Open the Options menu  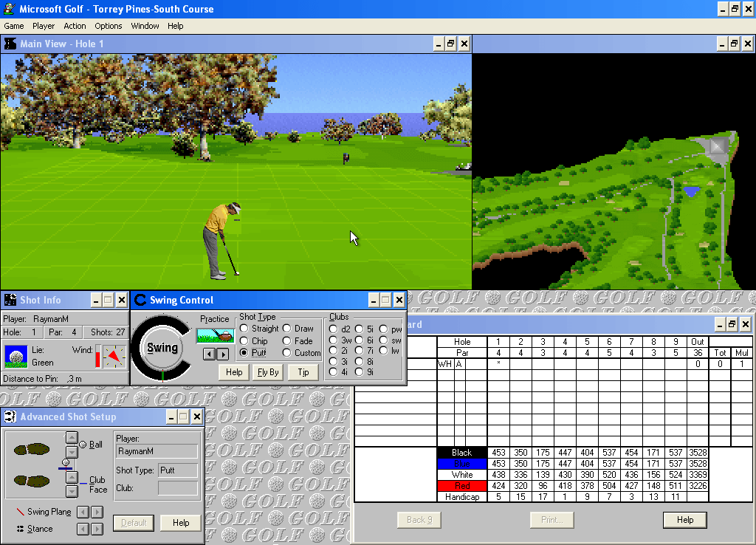tap(108, 26)
